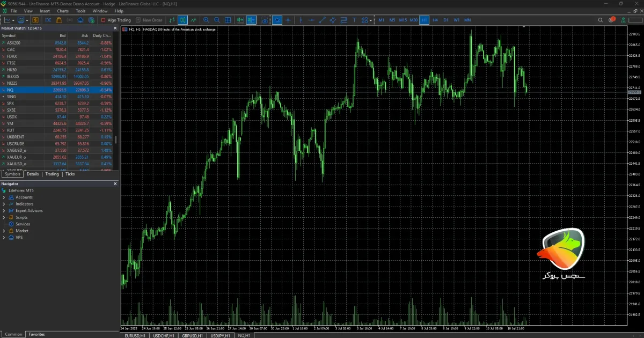This screenshot has width=644, height=338.
Task: Expand Indicators tree node
Action: pyautogui.click(x=4, y=204)
